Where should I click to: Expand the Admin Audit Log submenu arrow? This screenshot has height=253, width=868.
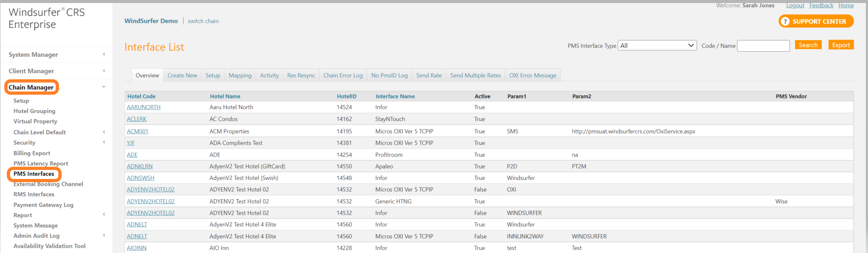(104, 235)
